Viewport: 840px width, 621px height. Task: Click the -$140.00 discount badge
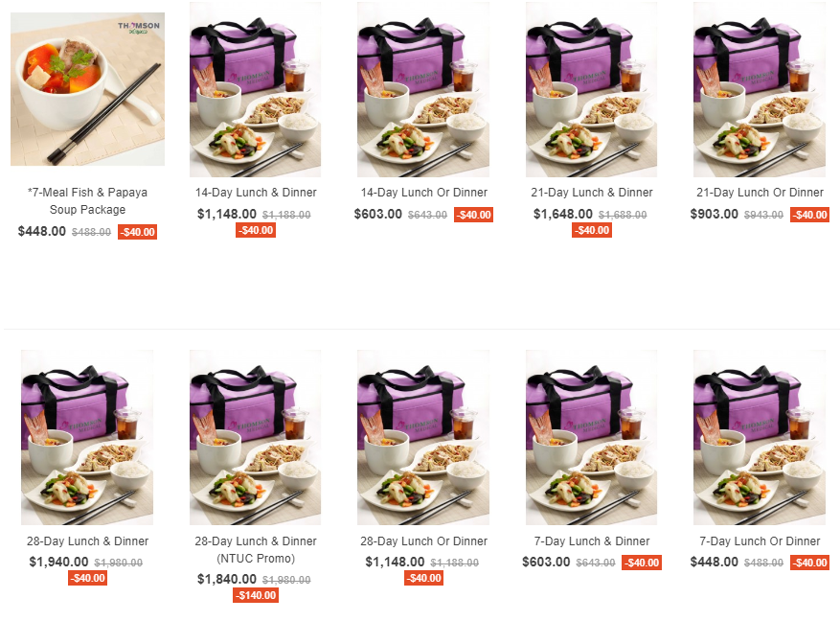coord(256,595)
